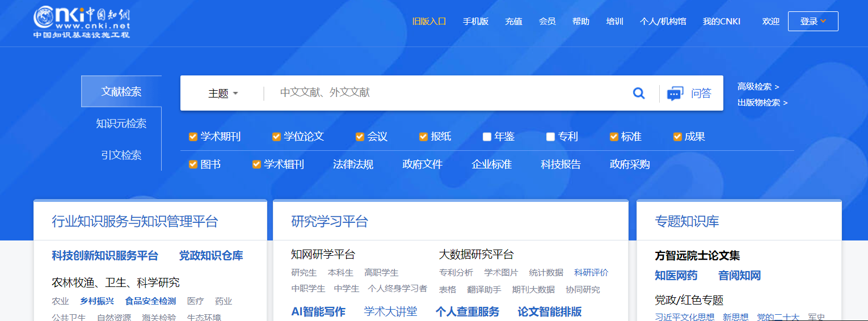This screenshot has width=868, height=321.
Task: Click the 食品安全检测 link
Action: (150, 301)
